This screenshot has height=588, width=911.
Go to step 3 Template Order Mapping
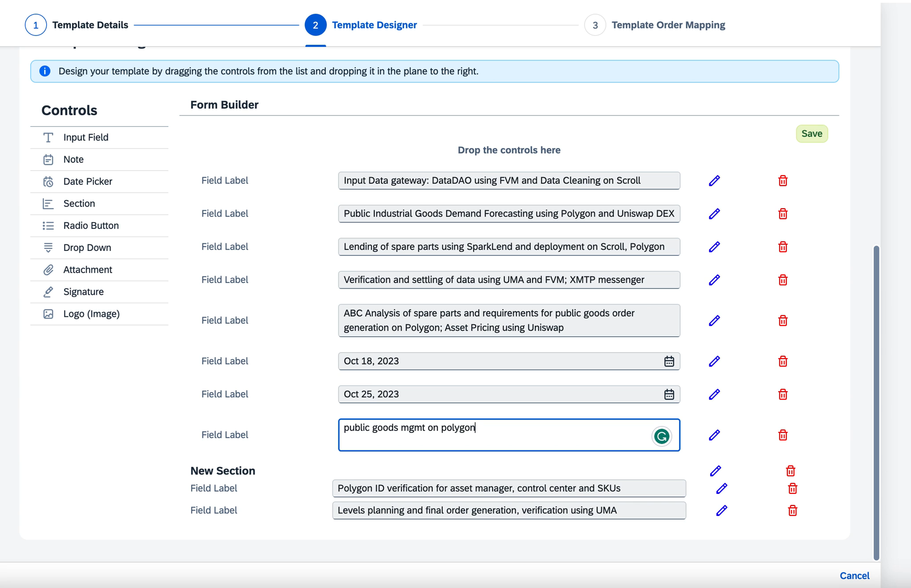click(x=655, y=25)
